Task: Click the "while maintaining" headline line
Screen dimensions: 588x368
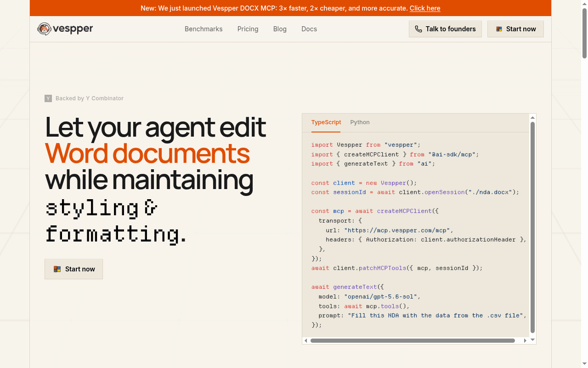Action: point(149,180)
